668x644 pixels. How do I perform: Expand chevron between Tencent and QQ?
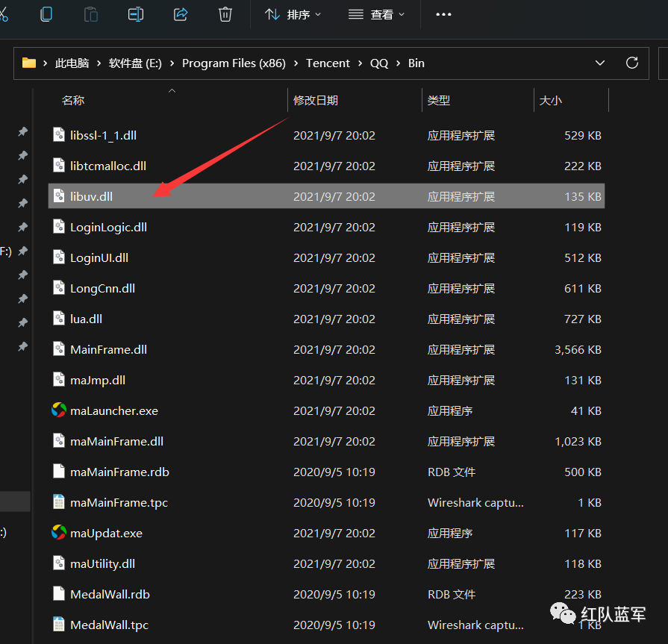(360, 63)
